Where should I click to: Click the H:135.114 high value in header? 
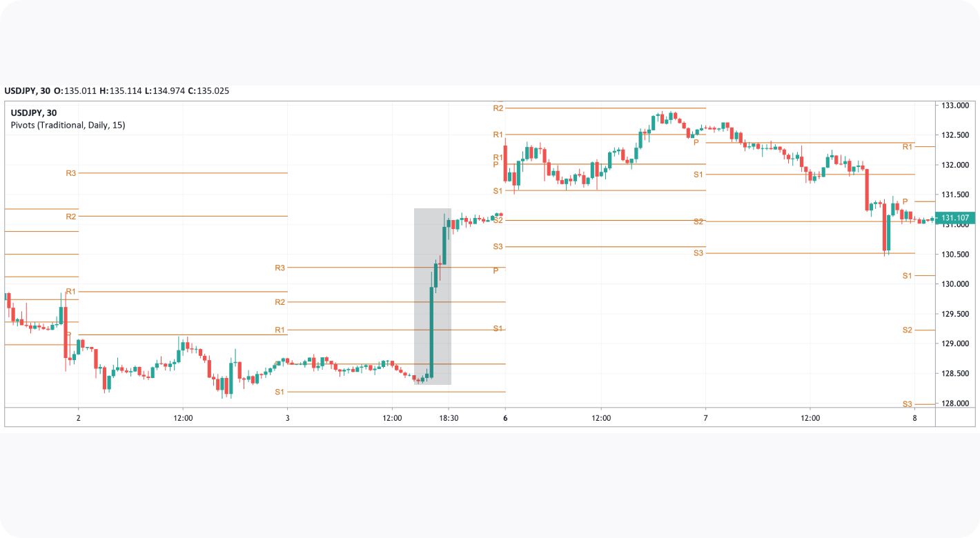click(120, 90)
